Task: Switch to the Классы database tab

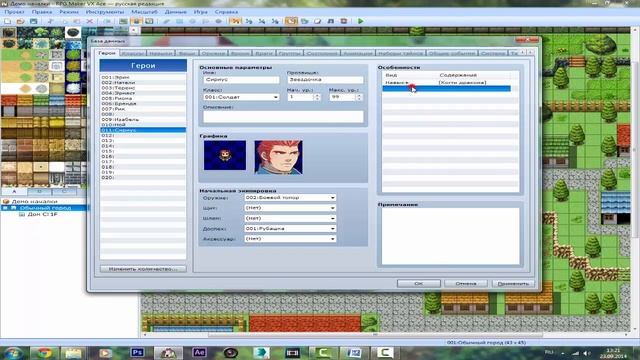Action: click(x=133, y=53)
